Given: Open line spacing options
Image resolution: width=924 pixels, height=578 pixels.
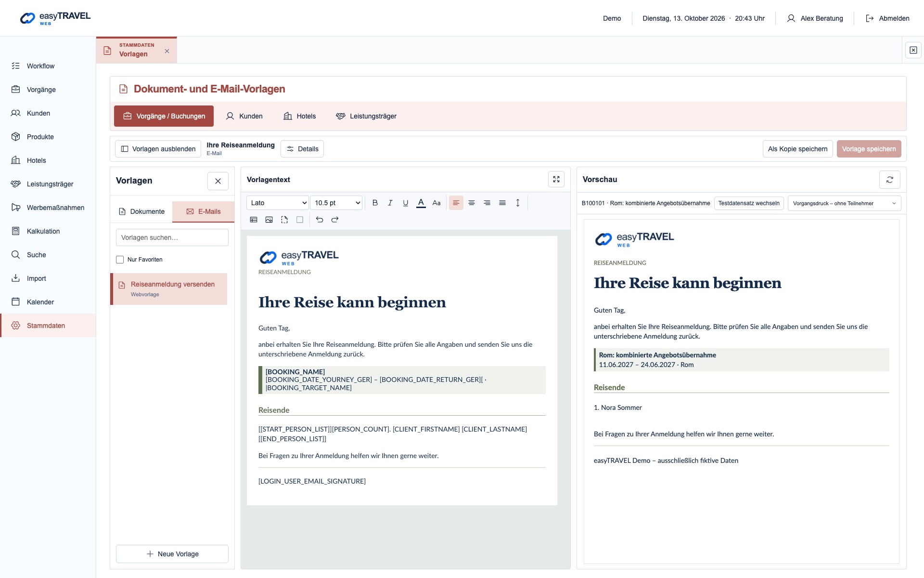Looking at the screenshot, I should tap(518, 203).
